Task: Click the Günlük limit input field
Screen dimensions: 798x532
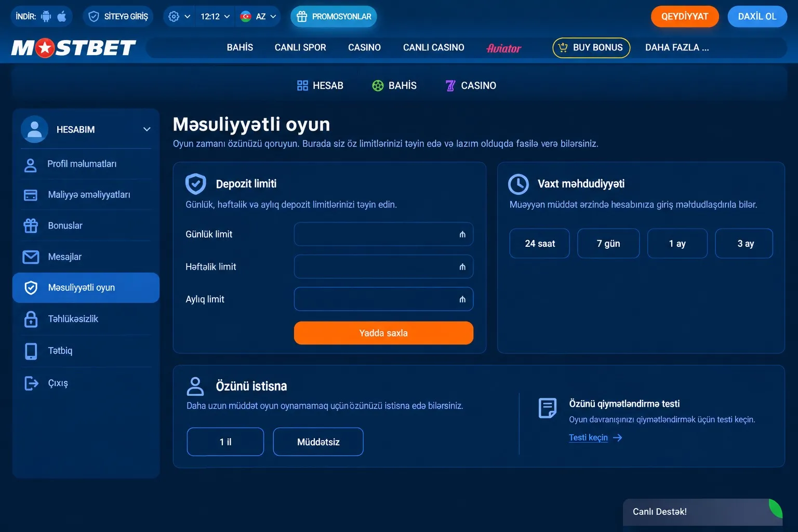Action: click(x=383, y=234)
